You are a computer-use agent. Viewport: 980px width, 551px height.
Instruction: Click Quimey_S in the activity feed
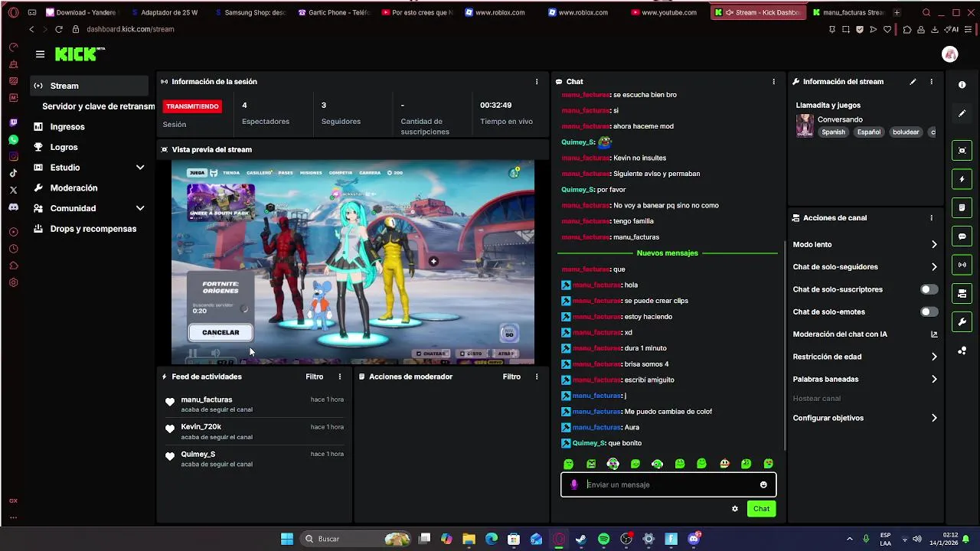198,455
